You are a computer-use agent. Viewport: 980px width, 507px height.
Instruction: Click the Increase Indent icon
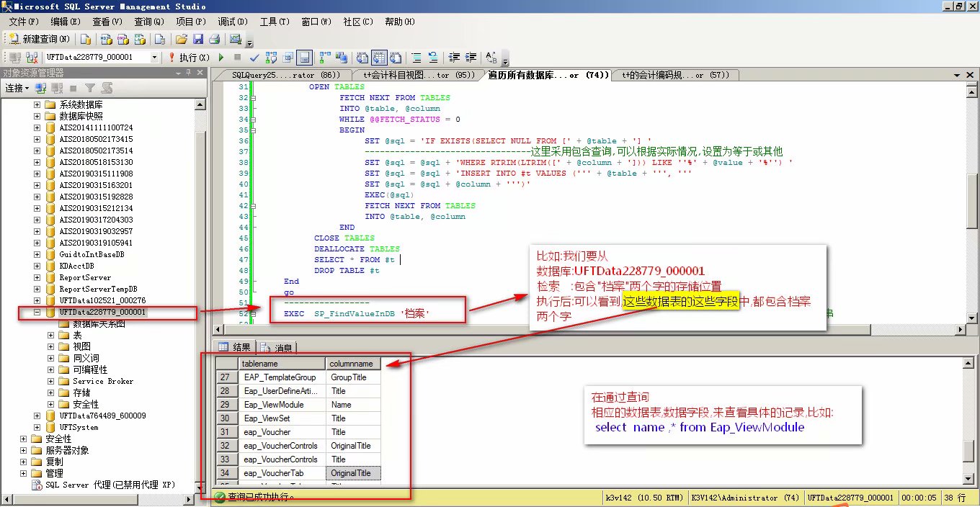click(x=471, y=57)
